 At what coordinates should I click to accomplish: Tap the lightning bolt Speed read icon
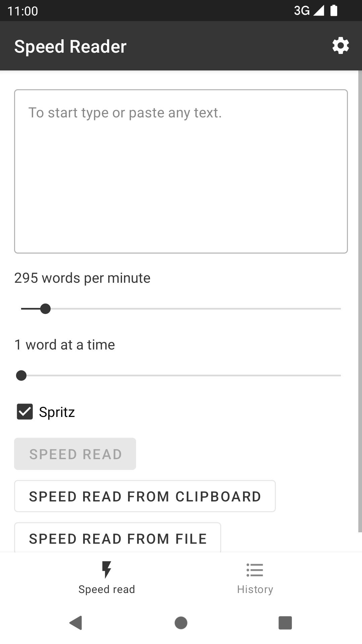point(107,570)
